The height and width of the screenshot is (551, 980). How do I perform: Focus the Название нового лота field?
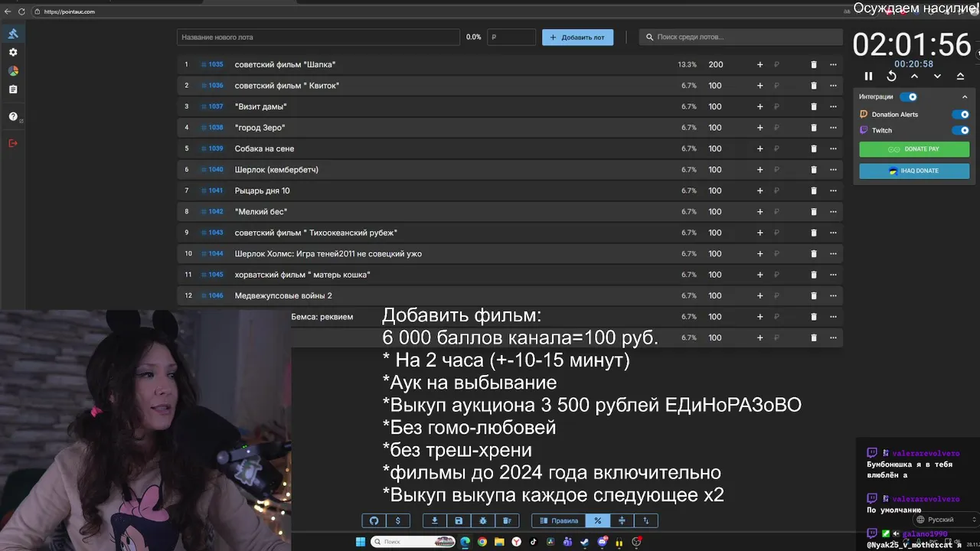click(x=318, y=37)
